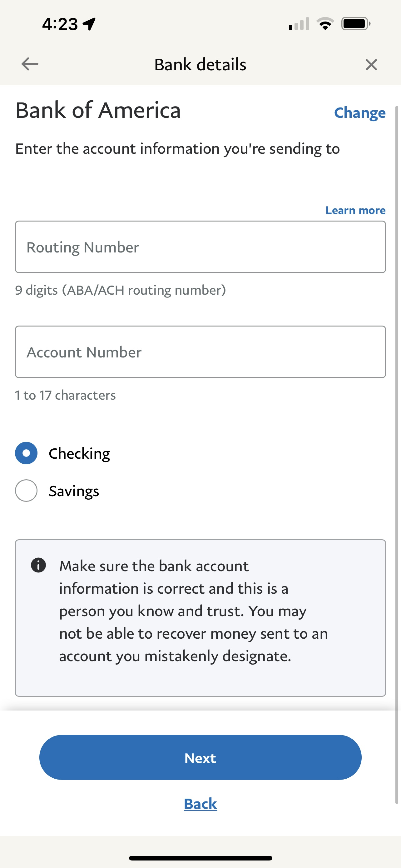Tap the 4:23 clock in status bar

60,24
